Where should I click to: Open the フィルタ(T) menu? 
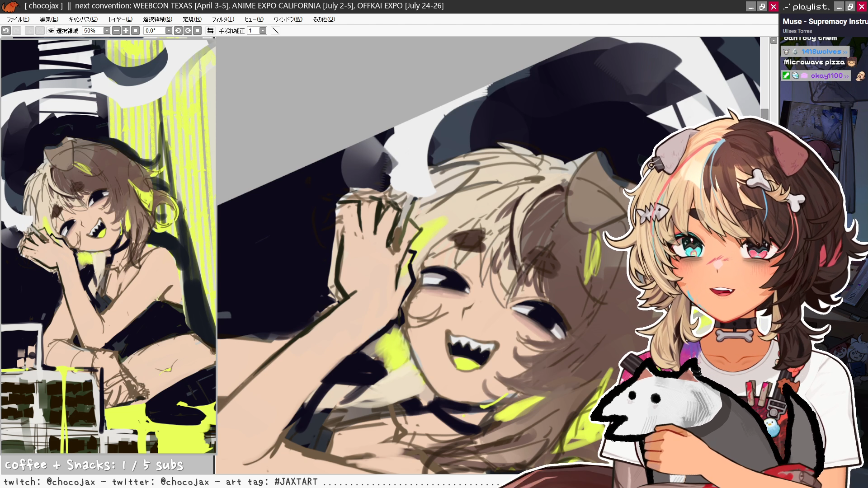223,19
